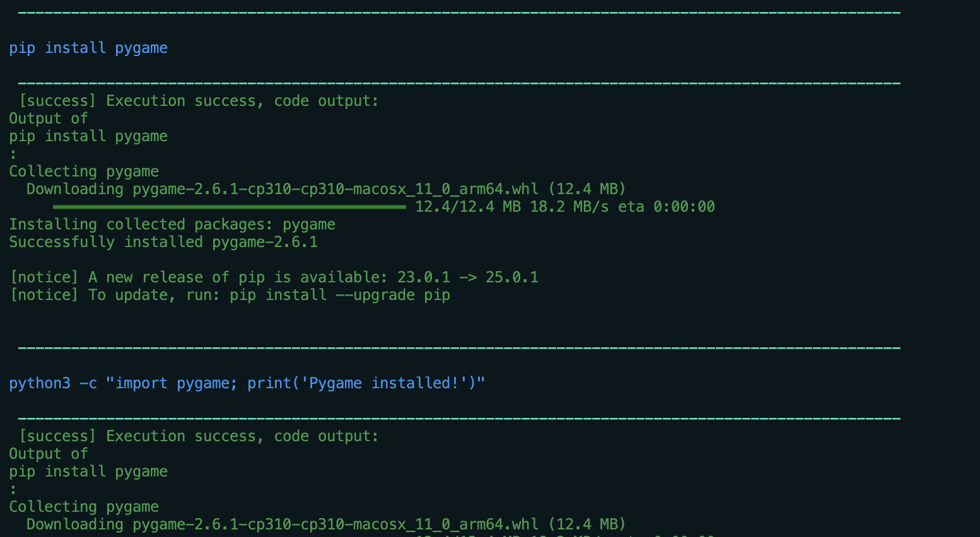Click the topmost dashed separator line
The image size is (980, 537).
click(459, 13)
